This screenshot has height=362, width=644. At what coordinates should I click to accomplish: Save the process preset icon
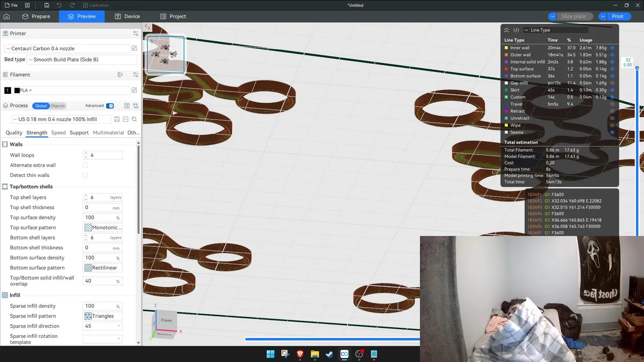[117, 119]
